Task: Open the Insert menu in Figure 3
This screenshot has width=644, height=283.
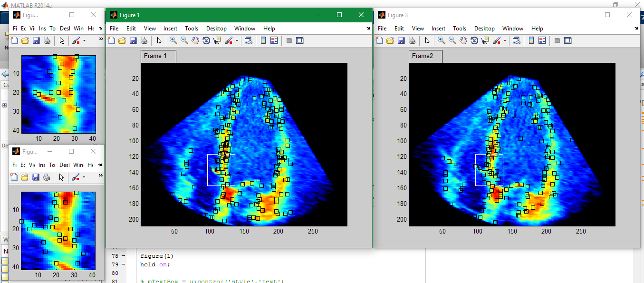Action: coord(438,29)
